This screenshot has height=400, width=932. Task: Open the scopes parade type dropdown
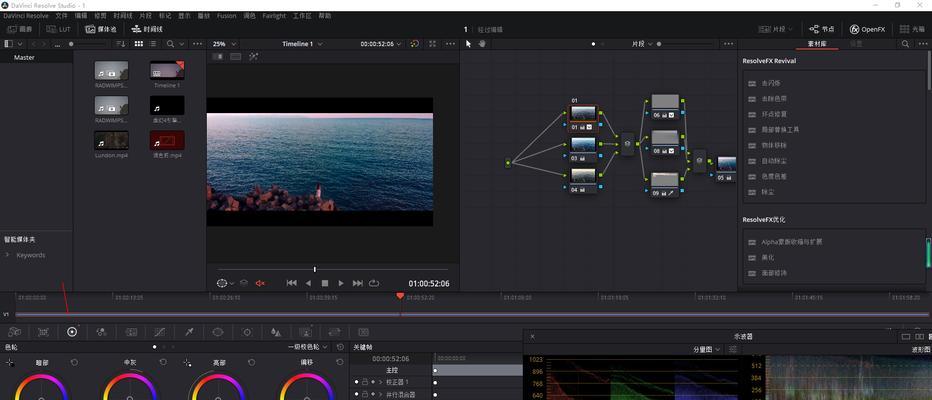point(707,349)
